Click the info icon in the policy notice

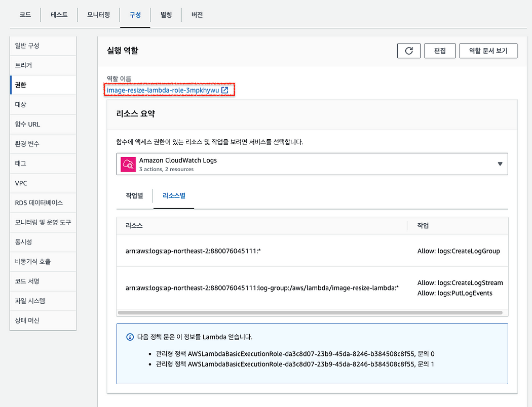click(130, 337)
